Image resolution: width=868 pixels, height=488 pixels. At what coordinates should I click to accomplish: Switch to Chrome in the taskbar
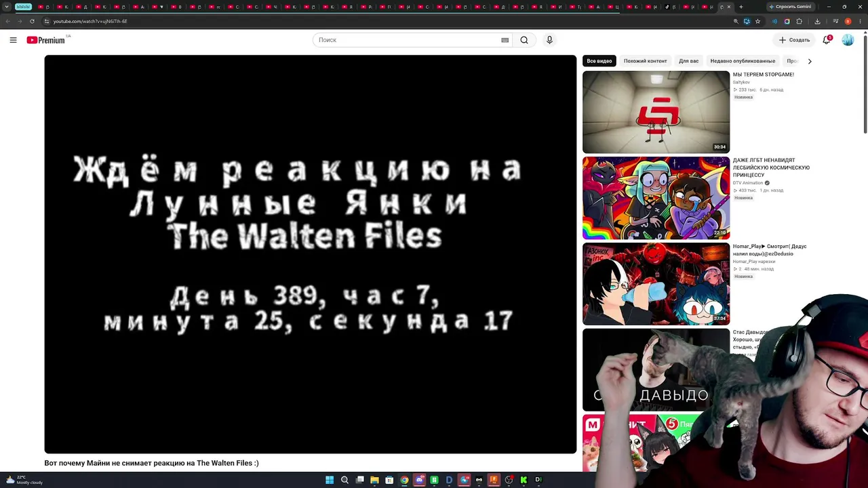[404, 480]
